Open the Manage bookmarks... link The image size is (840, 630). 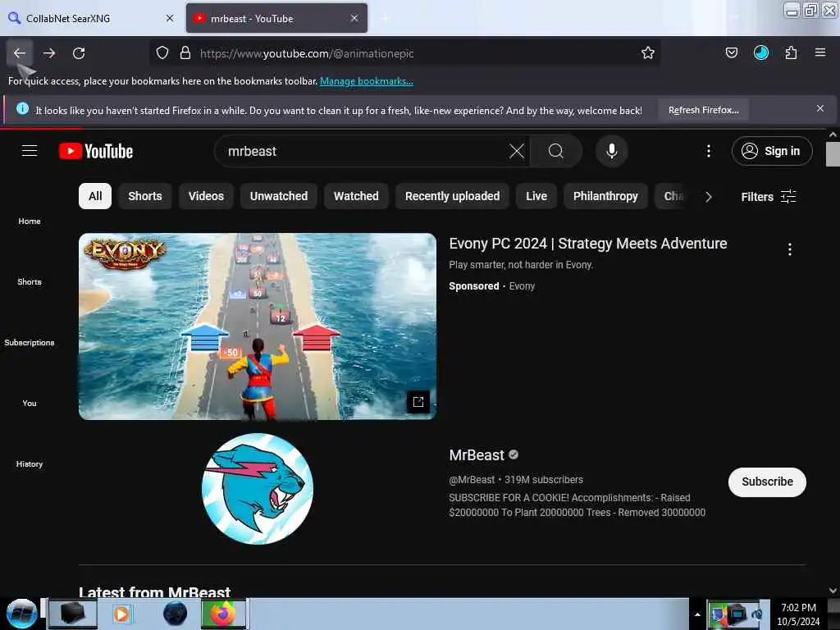[x=367, y=81]
